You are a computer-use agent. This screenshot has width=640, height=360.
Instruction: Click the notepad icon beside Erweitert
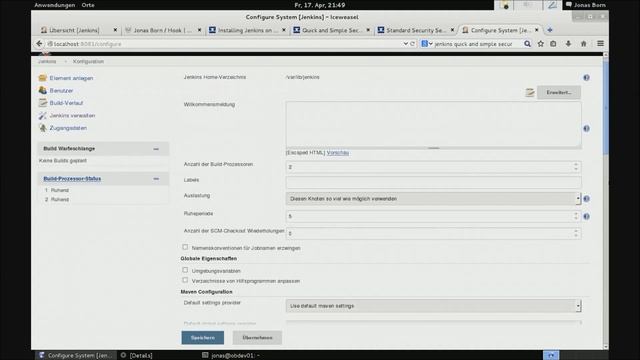coord(530,93)
